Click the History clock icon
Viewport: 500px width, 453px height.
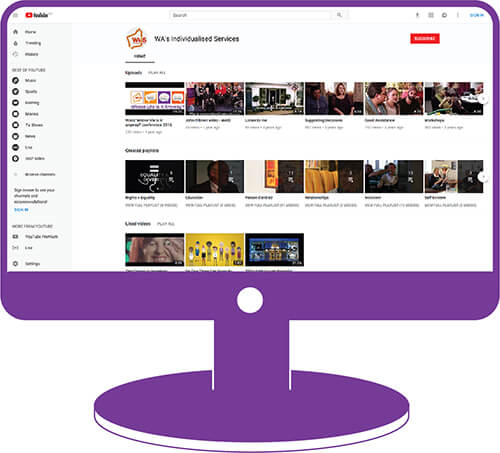(x=15, y=54)
